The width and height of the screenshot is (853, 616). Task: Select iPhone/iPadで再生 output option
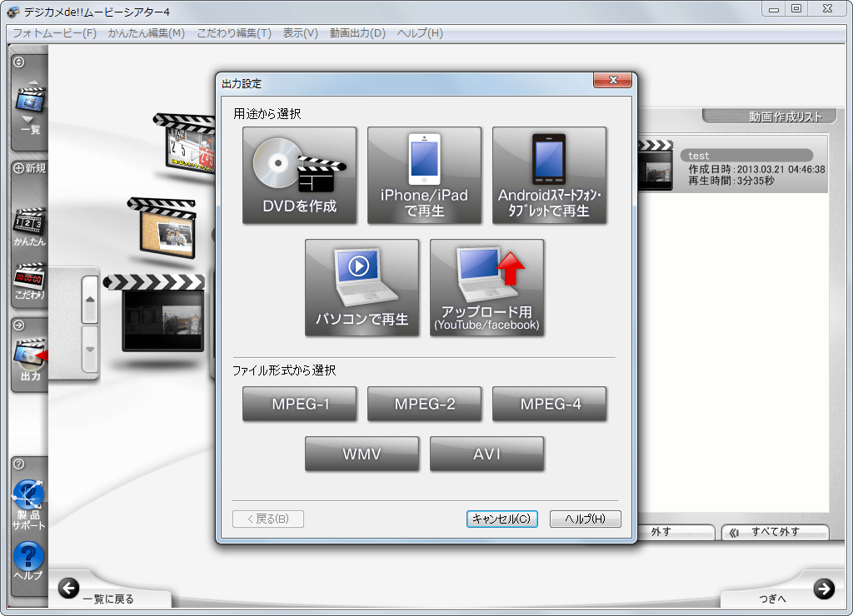(x=424, y=175)
